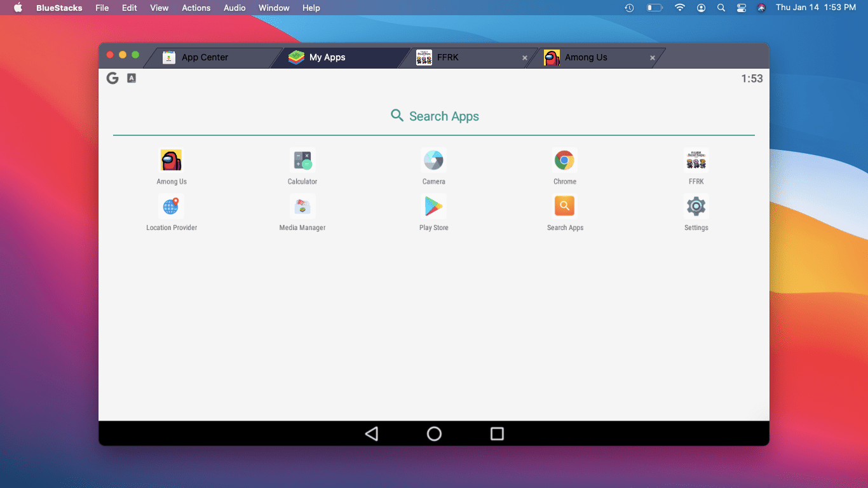Open the orange Search Apps icon
The image size is (868, 488).
[x=564, y=207]
